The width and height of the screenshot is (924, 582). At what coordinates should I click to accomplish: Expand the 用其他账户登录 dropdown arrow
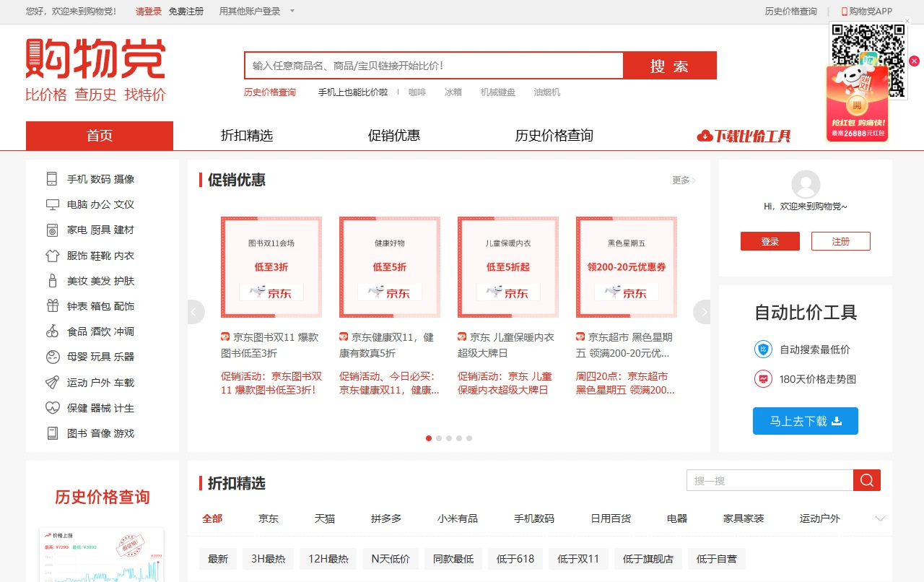292,11
